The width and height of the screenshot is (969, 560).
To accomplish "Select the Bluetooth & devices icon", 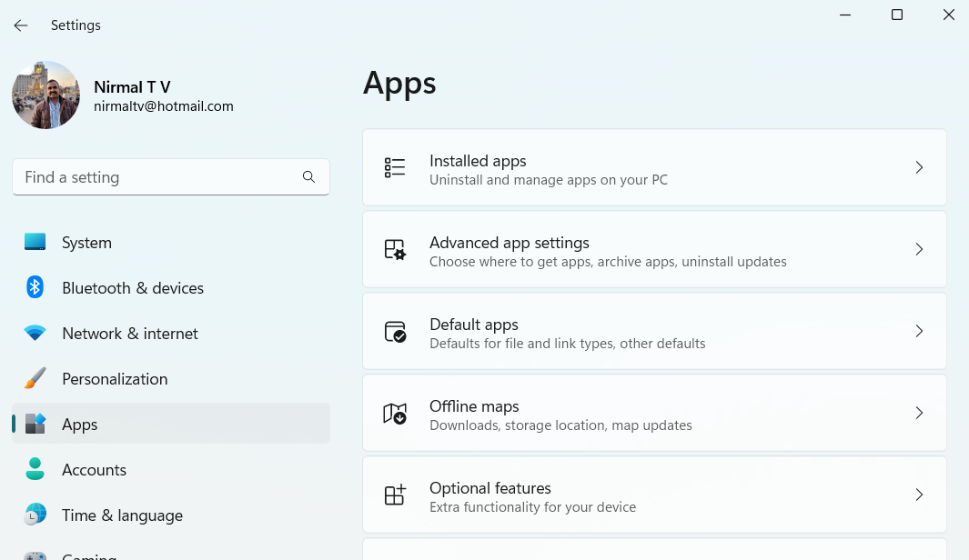I will (35, 287).
